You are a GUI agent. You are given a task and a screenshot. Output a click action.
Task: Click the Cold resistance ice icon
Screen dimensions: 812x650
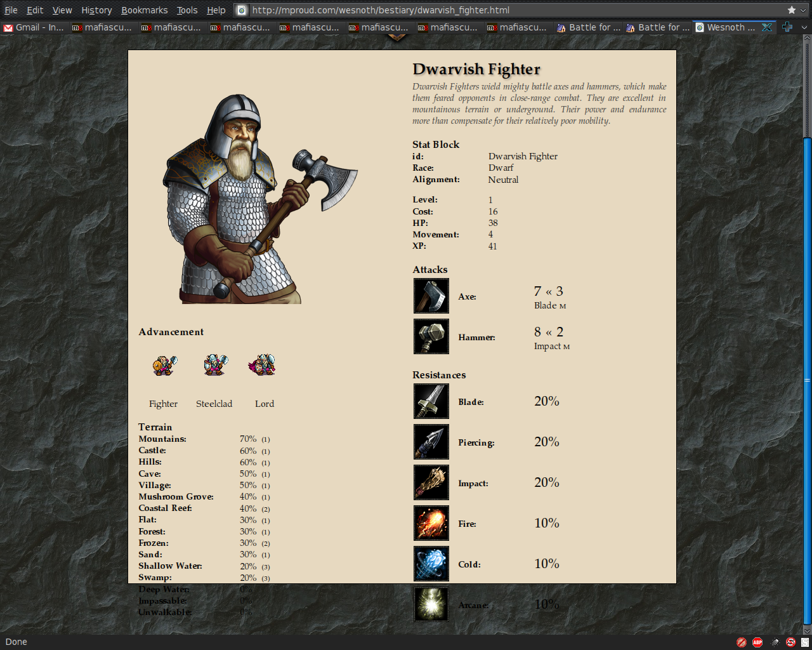pos(431,564)
